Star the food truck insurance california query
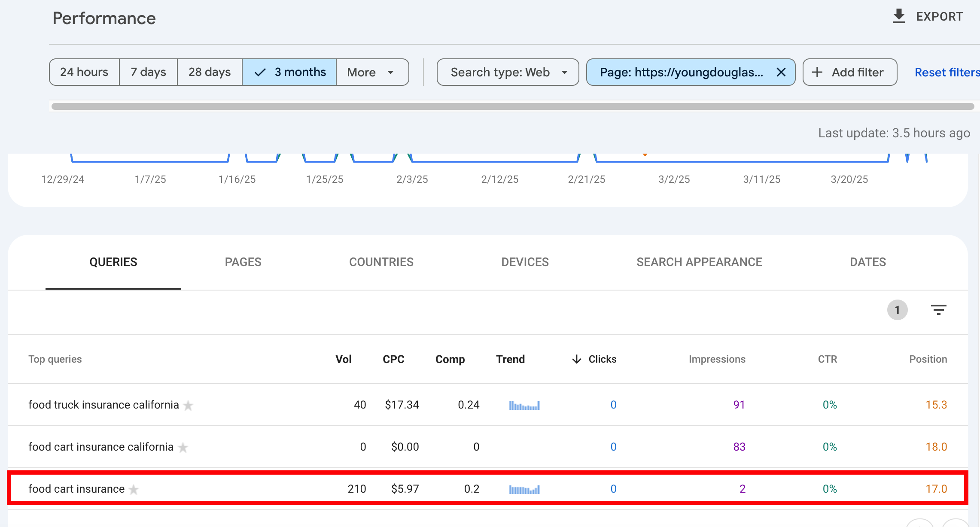 click(x=188, y=405)
